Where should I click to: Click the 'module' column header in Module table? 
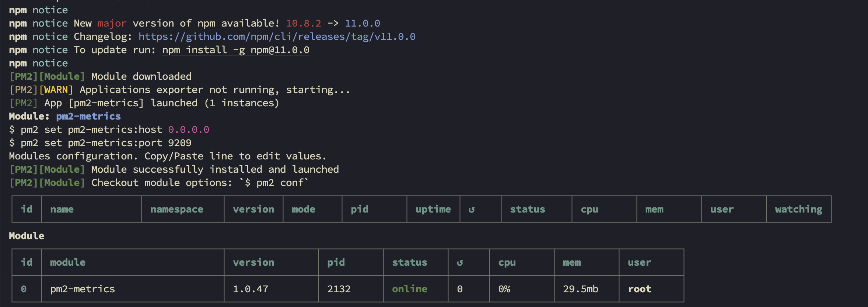(x=68, y=262)
